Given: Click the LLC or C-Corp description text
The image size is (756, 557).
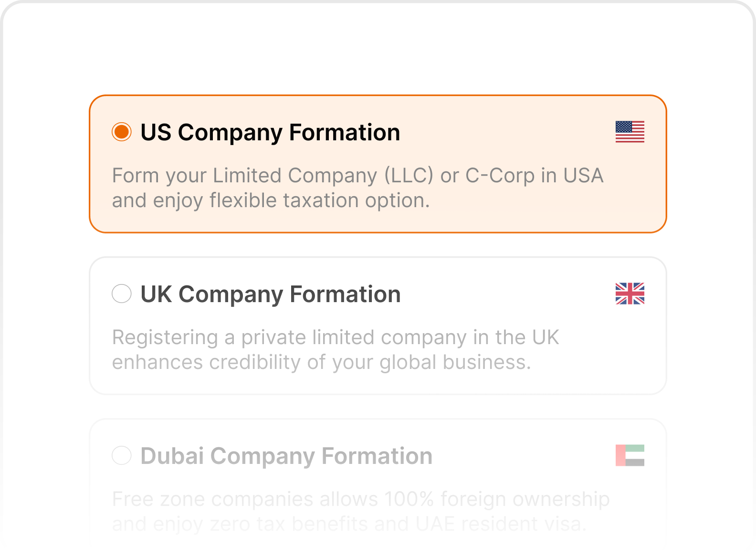Looking at the screenshot, I should (357, 188).
